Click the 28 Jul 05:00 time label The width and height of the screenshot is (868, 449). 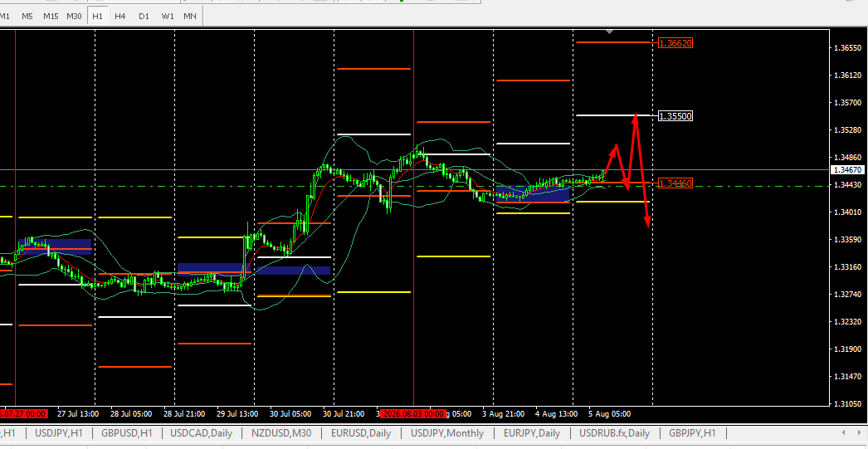(x=131, y=413)
